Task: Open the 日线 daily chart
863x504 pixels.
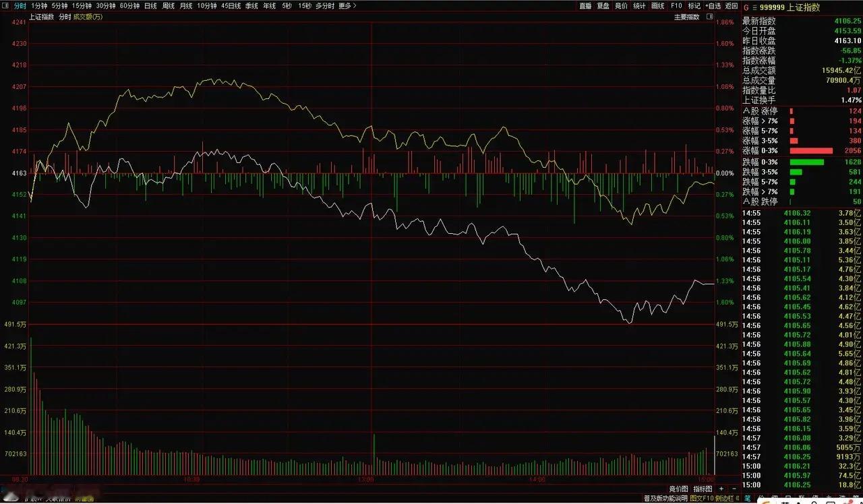Action: [x=150, y=5]
